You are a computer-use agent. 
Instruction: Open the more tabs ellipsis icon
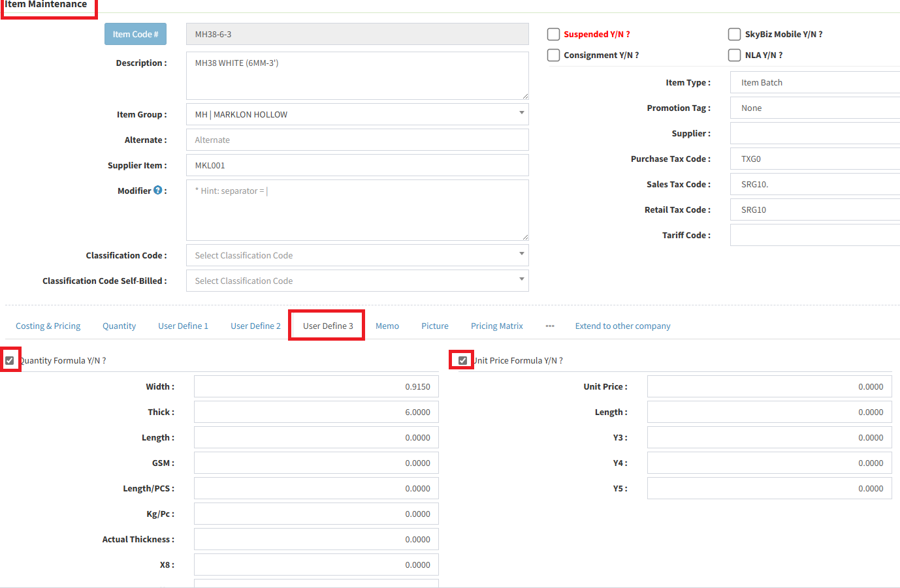[550, 326]
